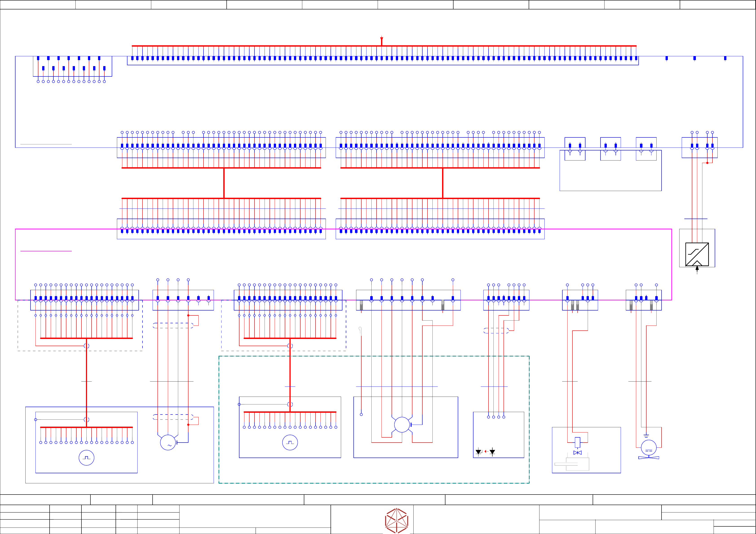Click the four-pole motor circle in green frame
Screen dimensions: 756x534
[x=402, y=424]
